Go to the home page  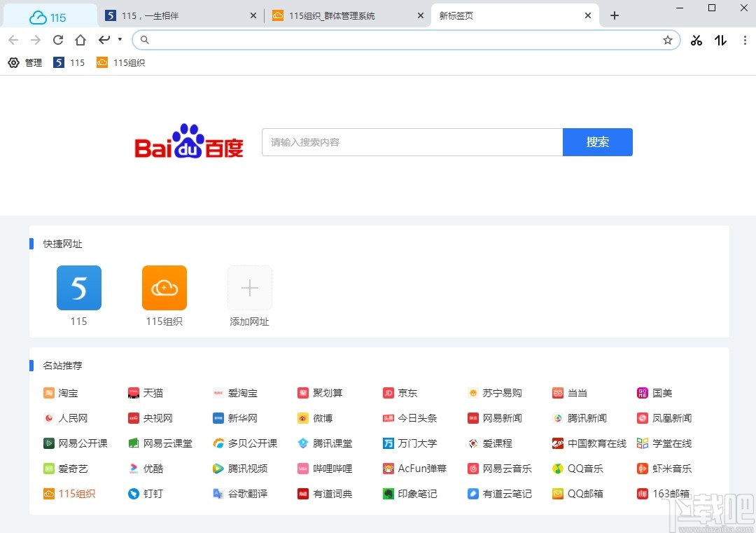(x=80, y=40)
